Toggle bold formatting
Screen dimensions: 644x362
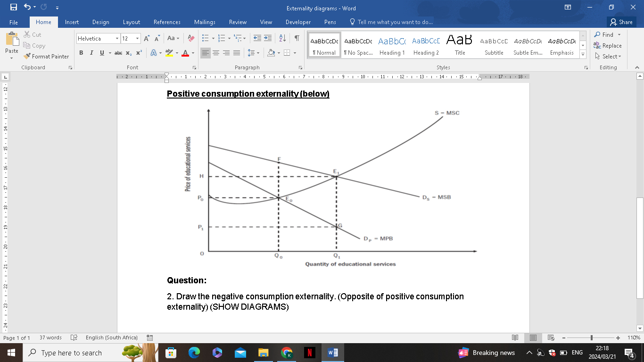click(x=80, y=53)
